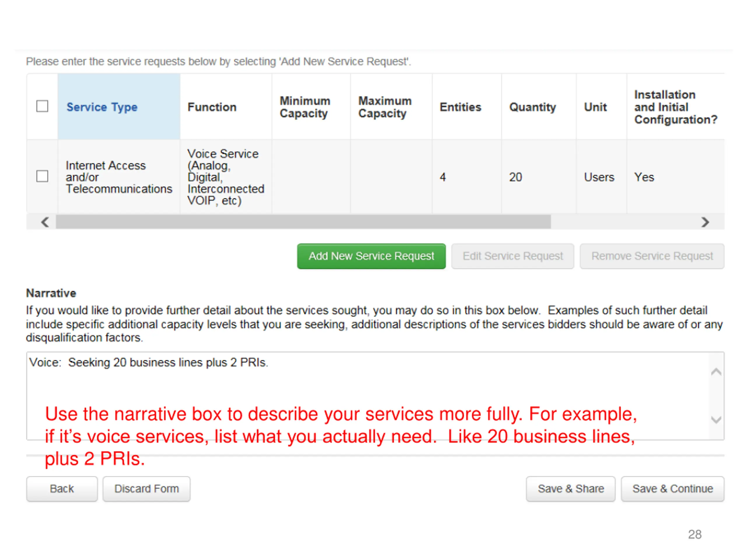Image resolution: width=747 pixels, height=560 pixels.
Task: Select the Internet Access and/or Telecommunications cell
Action: (119, 177)
